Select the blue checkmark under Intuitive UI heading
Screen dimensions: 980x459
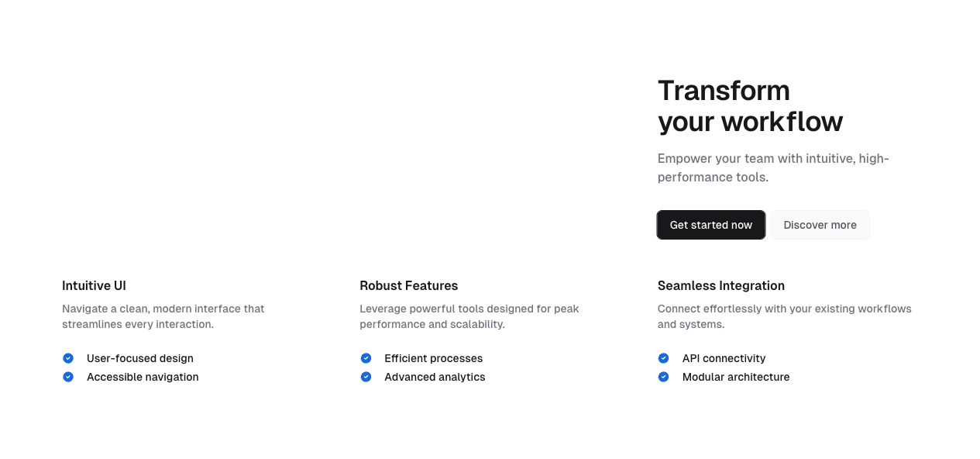coord(68,358)
